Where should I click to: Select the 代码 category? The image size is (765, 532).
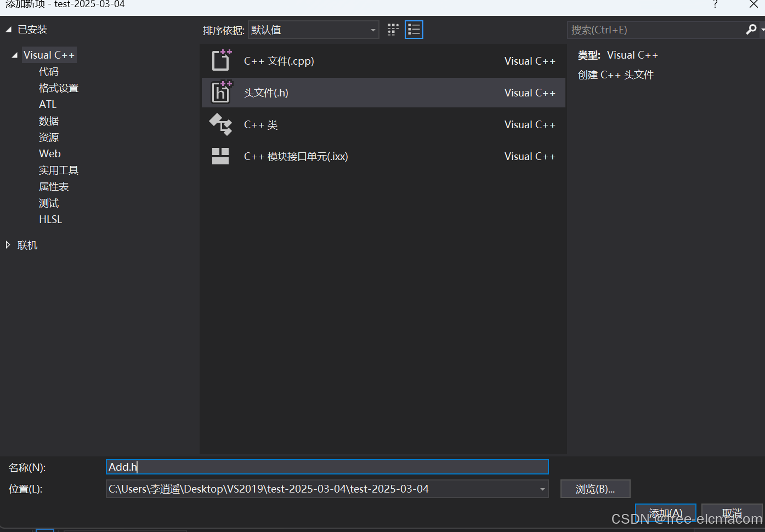(48, 71)
